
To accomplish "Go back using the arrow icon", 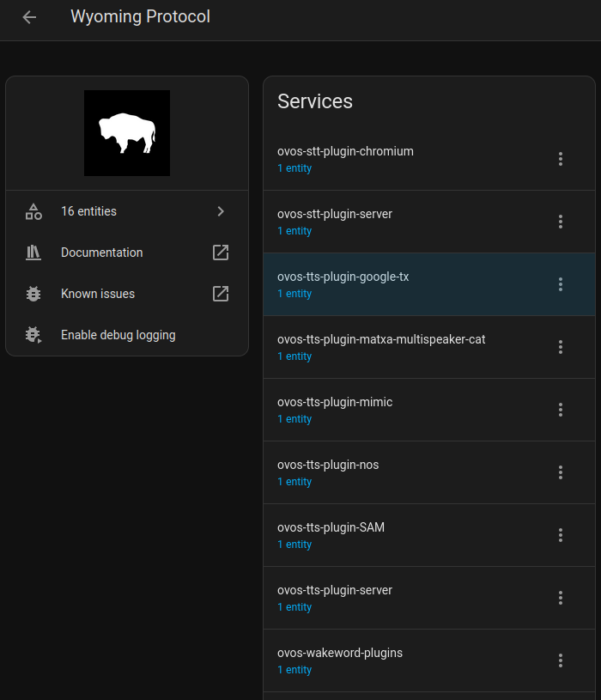I will (29, 17).
